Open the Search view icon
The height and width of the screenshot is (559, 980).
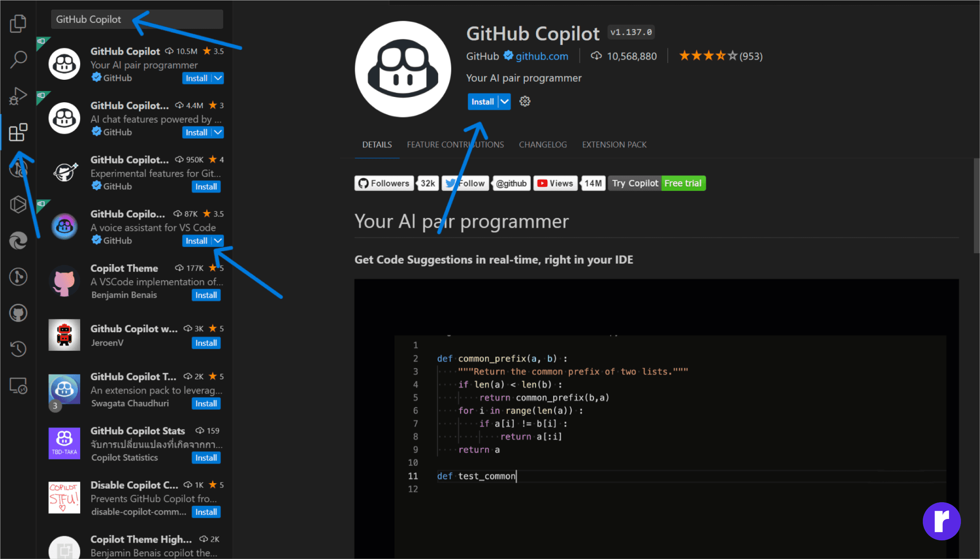18,60
